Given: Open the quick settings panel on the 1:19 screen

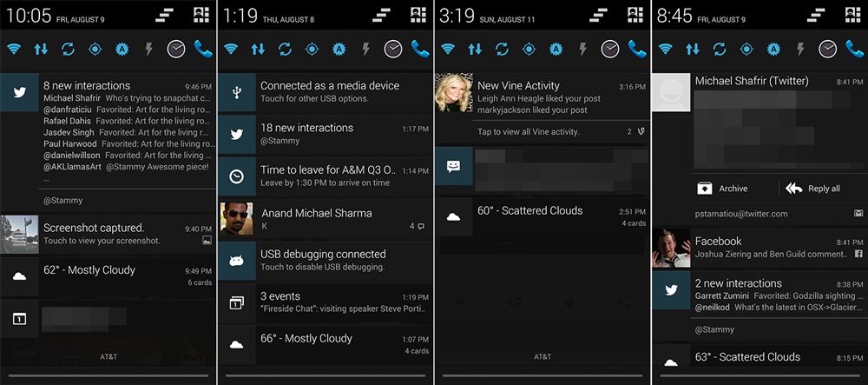Looking at the screenshot, I should click(418, 15).
